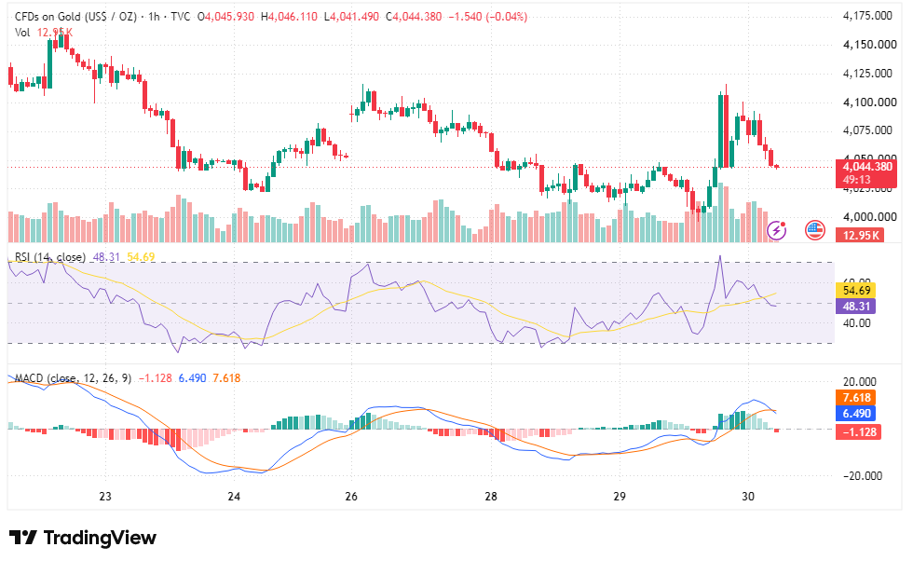This screenshot has width=913, height=588.
Task: Click the orange MACD signal tag 7.618
Action: [856, 398]
